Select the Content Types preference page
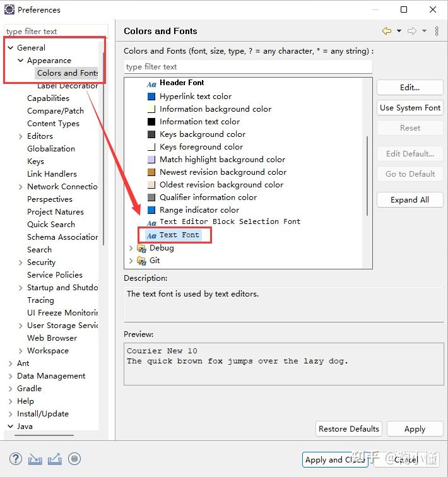This screenshot has height=477, width=448. pos(53,124)
